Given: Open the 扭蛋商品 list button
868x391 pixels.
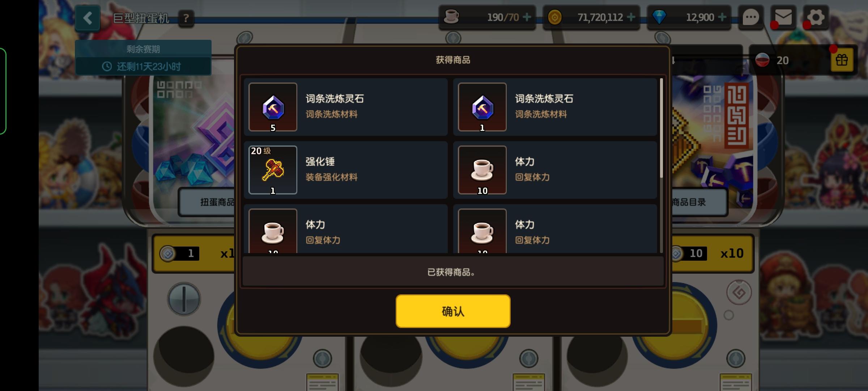Looking at the screenshot, I should coord(207,202).
